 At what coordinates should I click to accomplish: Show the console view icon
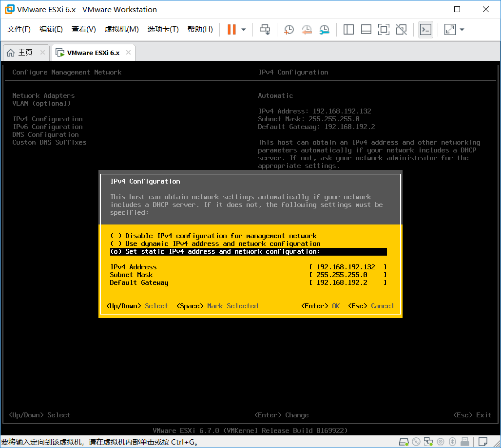pyautogui.click(x=425, y=30)
